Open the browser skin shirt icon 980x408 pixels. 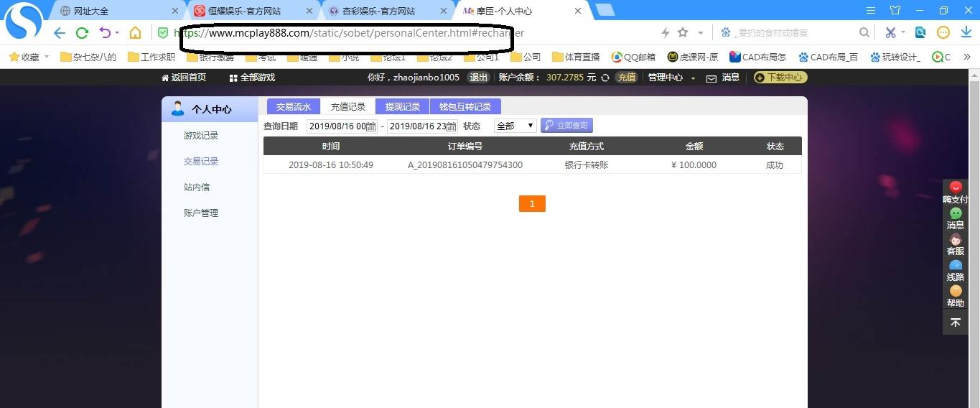point(895,11)
